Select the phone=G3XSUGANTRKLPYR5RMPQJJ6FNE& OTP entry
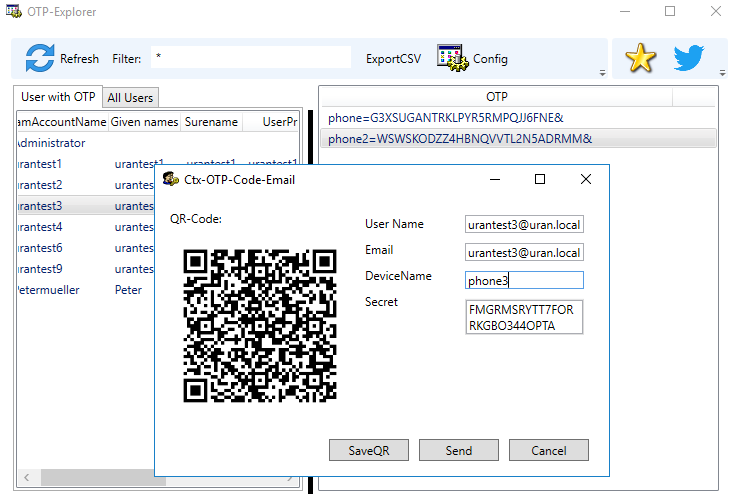Image resolution: width=734 pixels, height=494 pixels. point(519,118)
